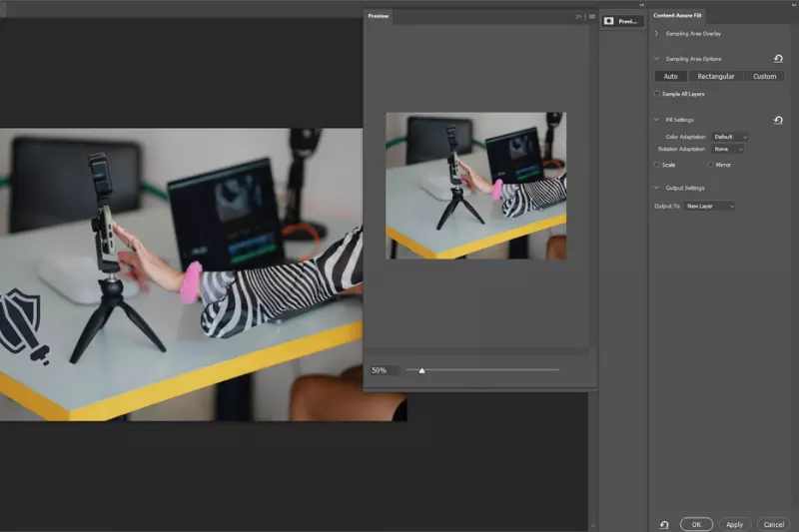Open the collapsed Previ... panel icon

622,21
